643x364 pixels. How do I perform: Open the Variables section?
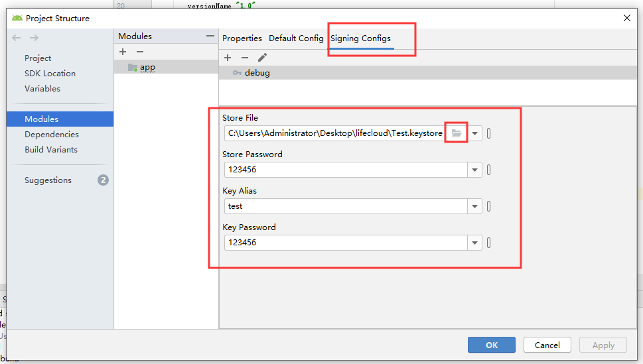click(x=42, y=89)
